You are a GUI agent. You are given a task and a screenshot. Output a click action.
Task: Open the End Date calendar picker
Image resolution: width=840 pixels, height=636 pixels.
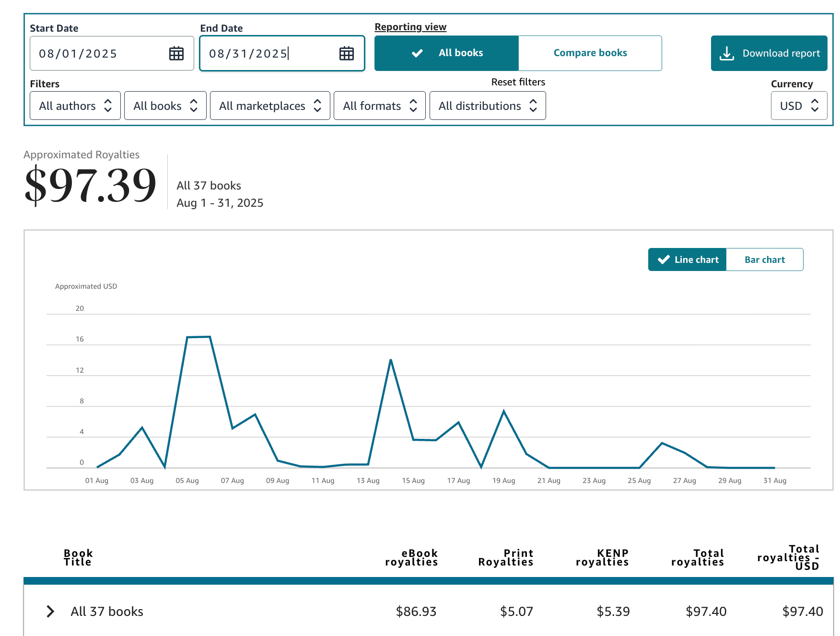[x=346, y=53]
